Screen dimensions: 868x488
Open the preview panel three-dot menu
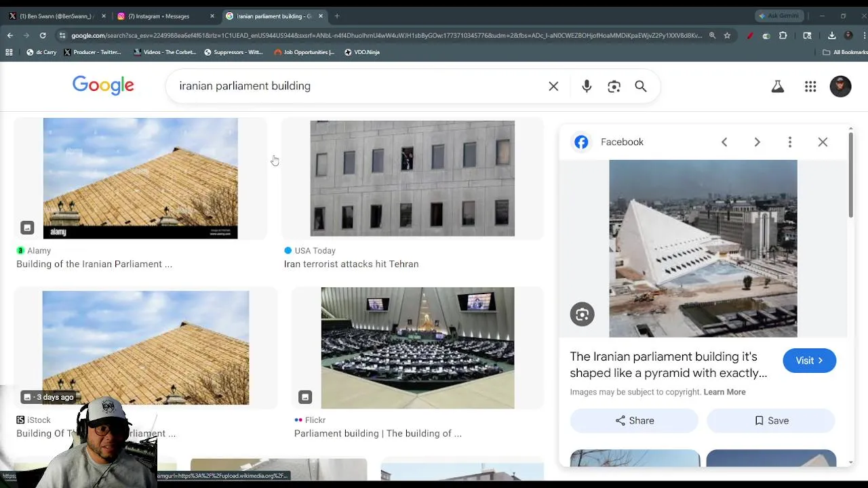pyautogui.click(x=790, y=142)
